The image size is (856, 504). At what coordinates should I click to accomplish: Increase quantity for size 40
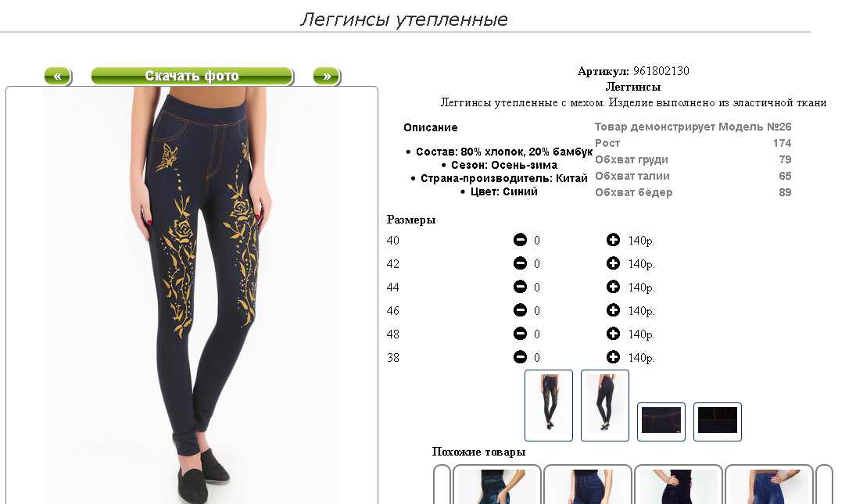613,240
